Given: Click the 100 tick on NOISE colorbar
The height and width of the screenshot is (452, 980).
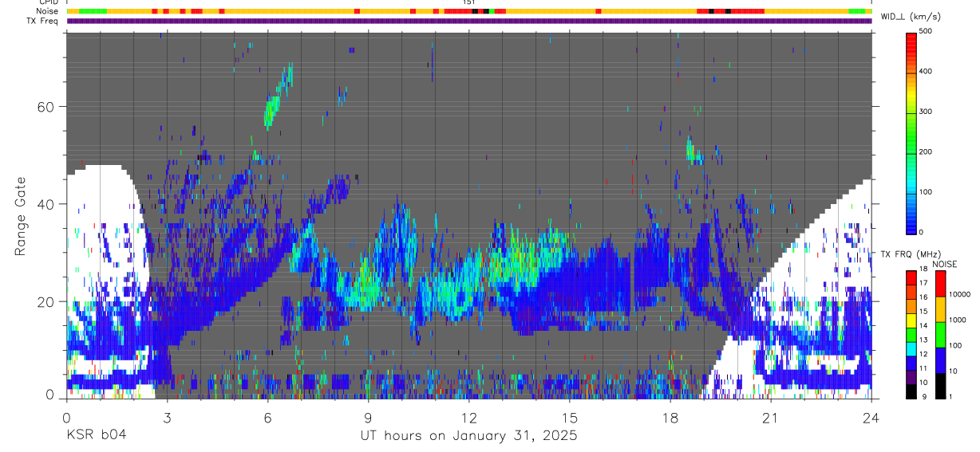Looking at the screenshot, I should pyautogui.click(x=955, y=346).
